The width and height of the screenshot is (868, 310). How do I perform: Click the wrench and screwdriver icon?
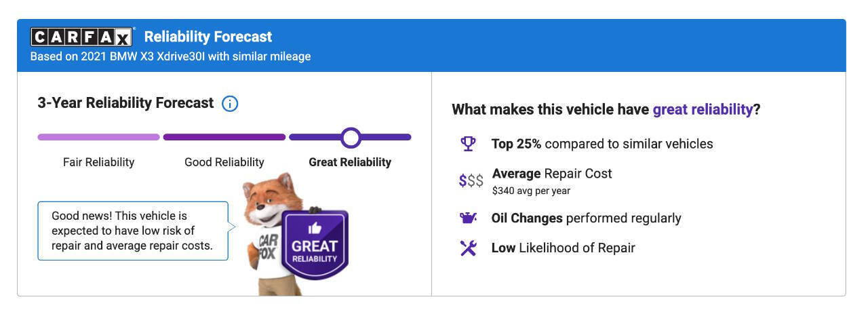tap(468, 248)
